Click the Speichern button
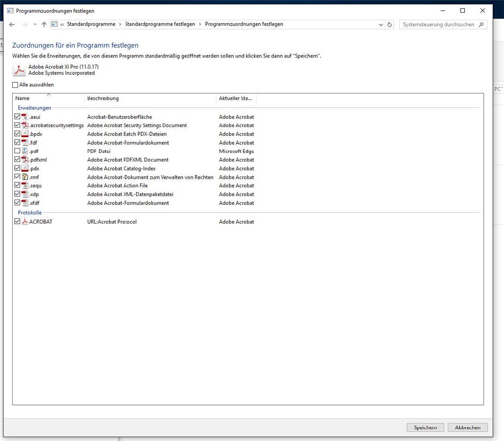This screenshot has height=441, width=504. pos(425,428)
